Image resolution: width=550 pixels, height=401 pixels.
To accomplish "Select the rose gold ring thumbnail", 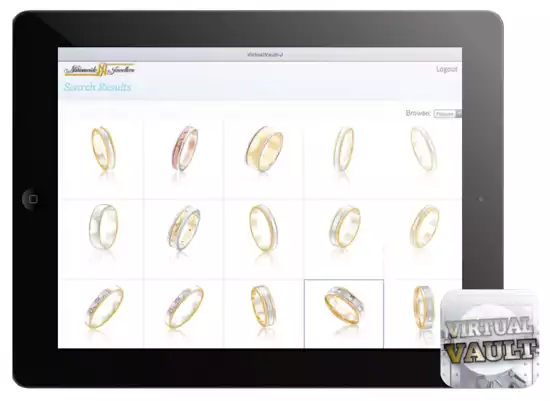I will coord(185,148).
